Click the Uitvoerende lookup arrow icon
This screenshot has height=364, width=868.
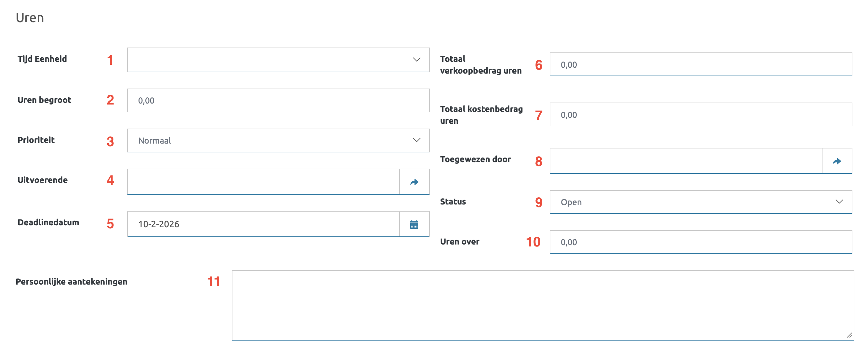pyautogui.click(x=414, y=182)
